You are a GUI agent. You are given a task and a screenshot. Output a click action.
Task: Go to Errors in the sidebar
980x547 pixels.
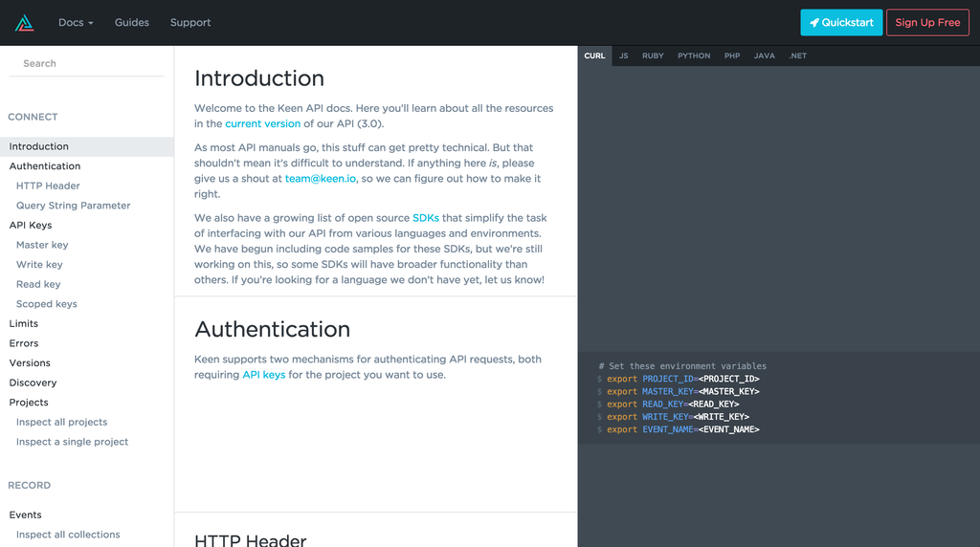[x=24, y=343]
